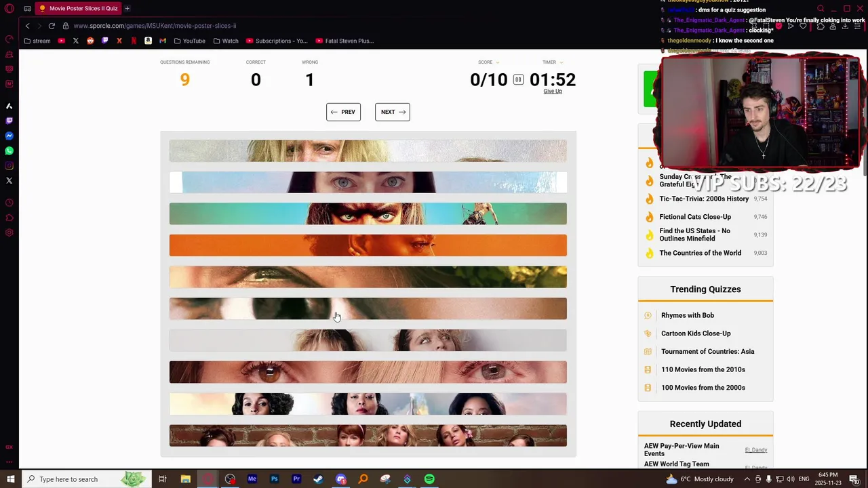868x488 pixels.
Task: Open the Netflix bookmark icon
Action: point(134,41)
